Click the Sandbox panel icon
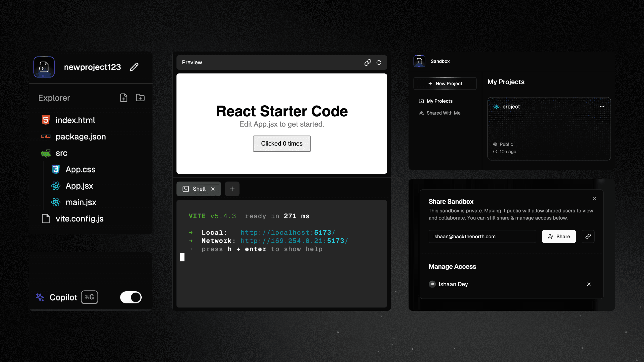 (x=419, y=61)
